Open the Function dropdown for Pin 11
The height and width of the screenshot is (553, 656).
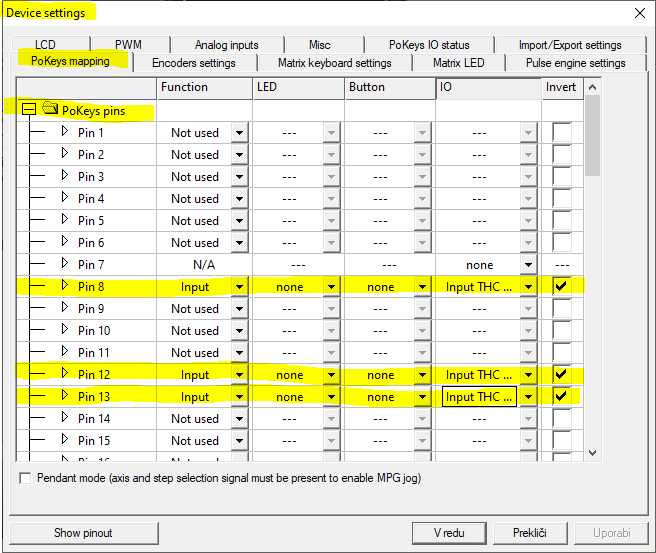pos(239,353)
